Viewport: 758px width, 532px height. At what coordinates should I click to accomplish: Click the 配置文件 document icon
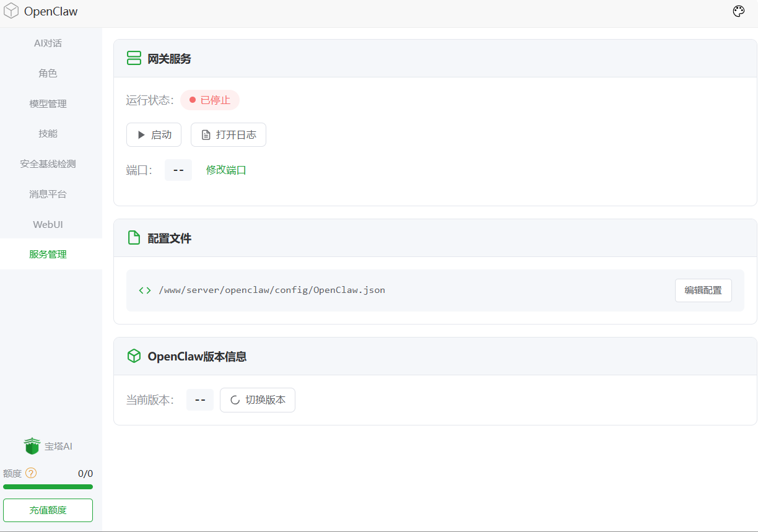coord(134,238)
